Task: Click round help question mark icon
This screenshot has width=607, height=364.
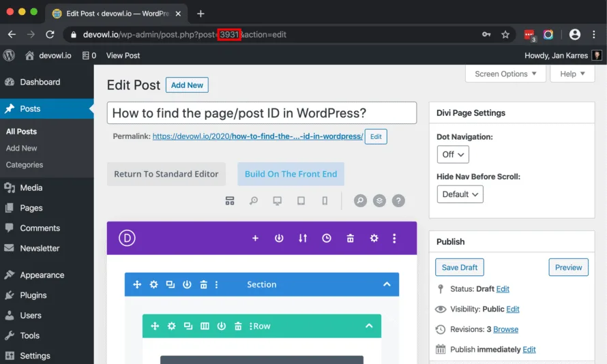Action: (398, 201)
